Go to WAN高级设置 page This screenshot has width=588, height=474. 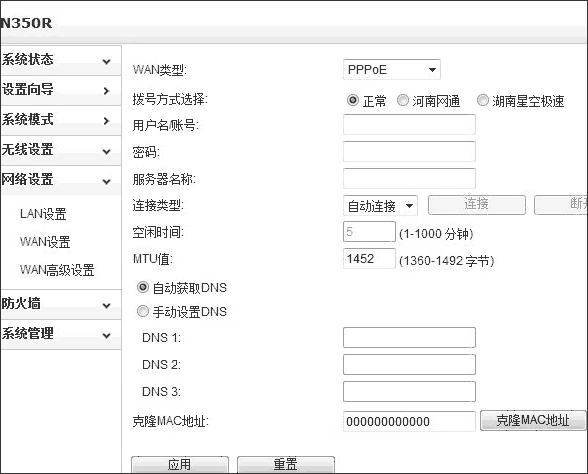coord(57,270)
